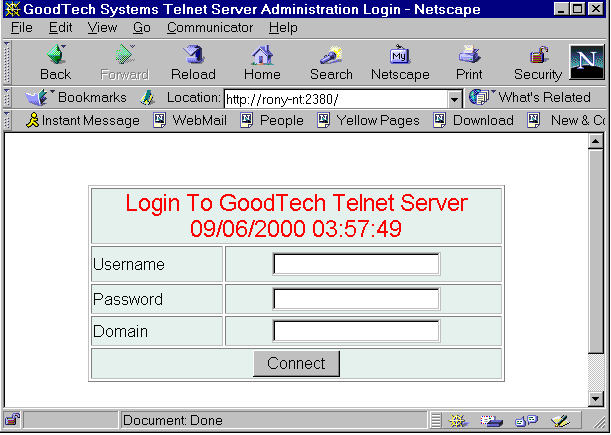Screen dimensions: 611x435
Task: Open the Communicator menu
Action: tap(210, 28)
